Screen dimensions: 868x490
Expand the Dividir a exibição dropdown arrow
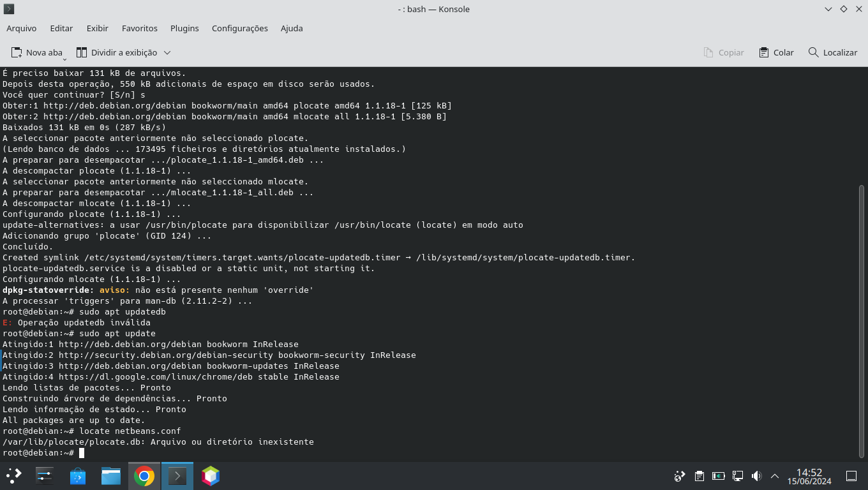(167, 52)
